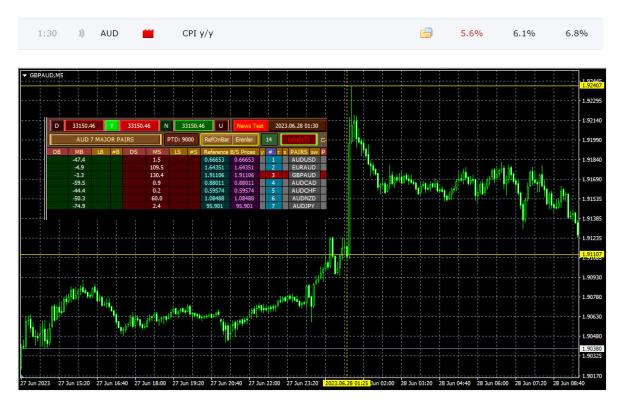Click the N button in trading panel

coord(166,126)
